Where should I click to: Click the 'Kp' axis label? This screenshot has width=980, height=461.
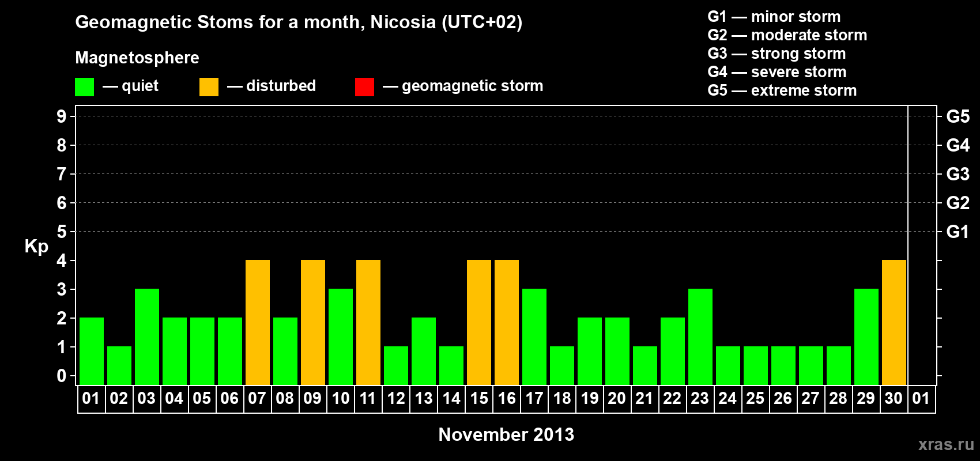(36, 247)
